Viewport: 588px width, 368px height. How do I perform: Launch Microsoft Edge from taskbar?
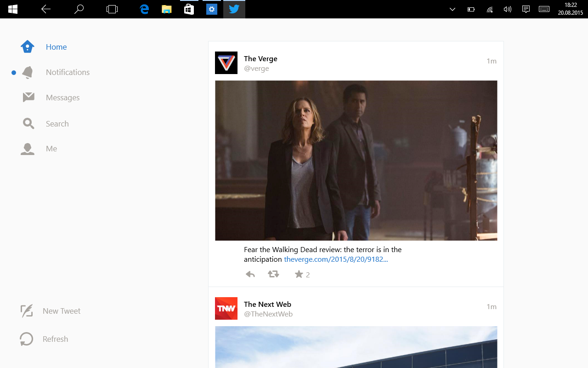click(x=144, y=9)
